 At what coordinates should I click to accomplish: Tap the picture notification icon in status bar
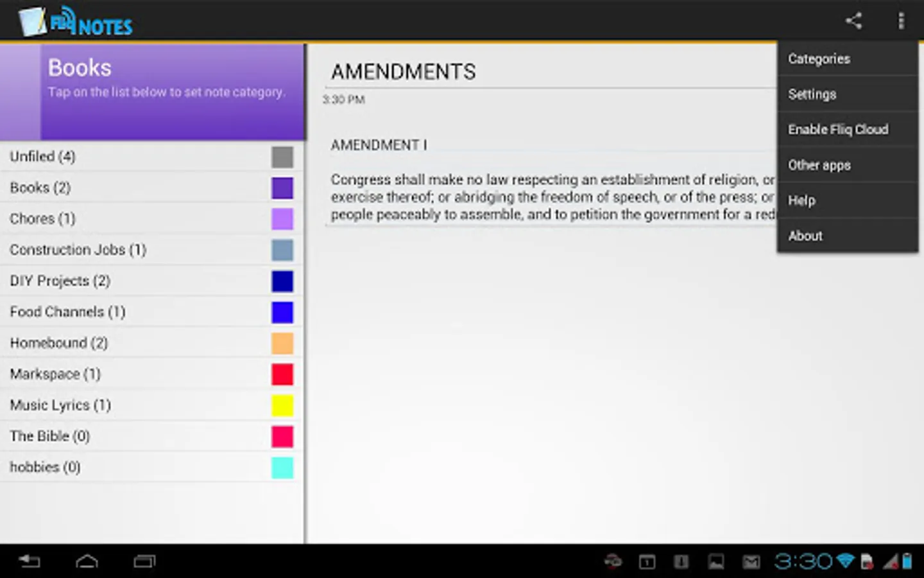pyautogui.click(x=716, y=563)
